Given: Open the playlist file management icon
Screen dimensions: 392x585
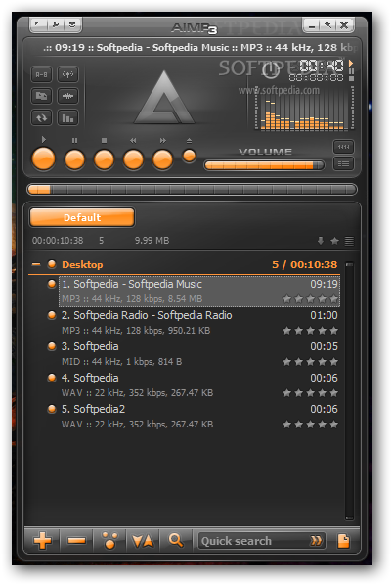Looking at the screenshot, I should click(343, 541).
